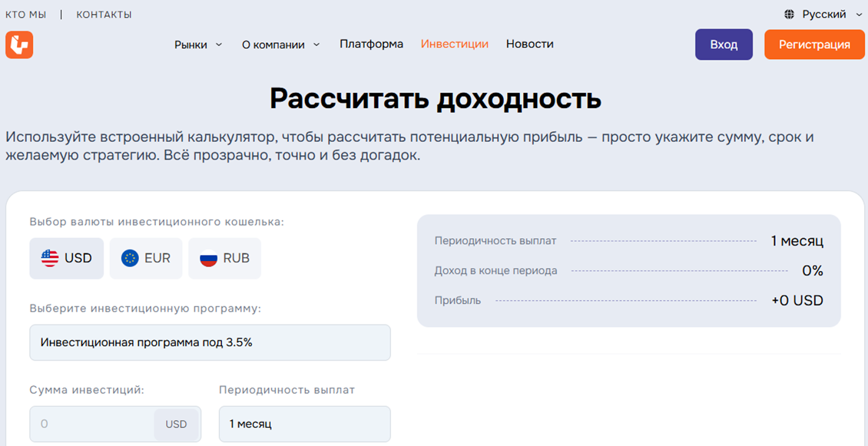Go to the Платформа menu item
Image resolution: width=868 pixels, height=446 pixels.
coord(371,44)
